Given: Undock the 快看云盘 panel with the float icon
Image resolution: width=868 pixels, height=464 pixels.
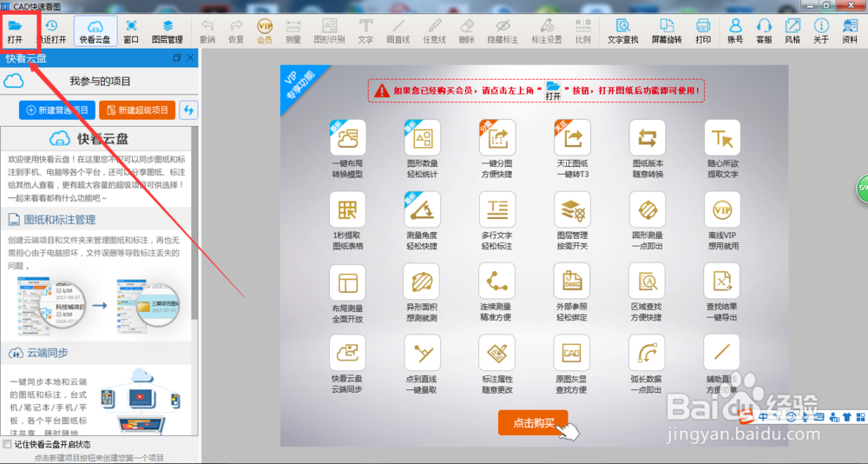Looking at the screenshot, I should click(x=177, y=57).
